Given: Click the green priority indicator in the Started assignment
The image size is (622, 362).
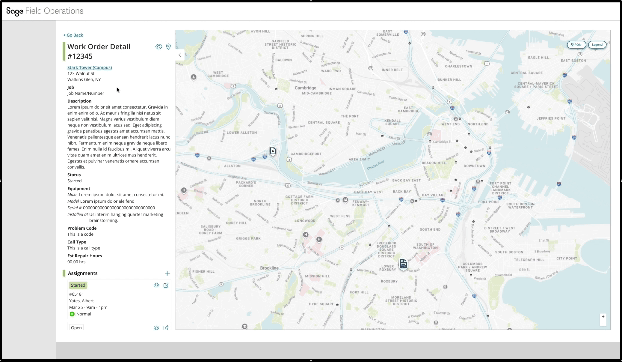Looking at the screenshot, I should click(x=72, y=314).
